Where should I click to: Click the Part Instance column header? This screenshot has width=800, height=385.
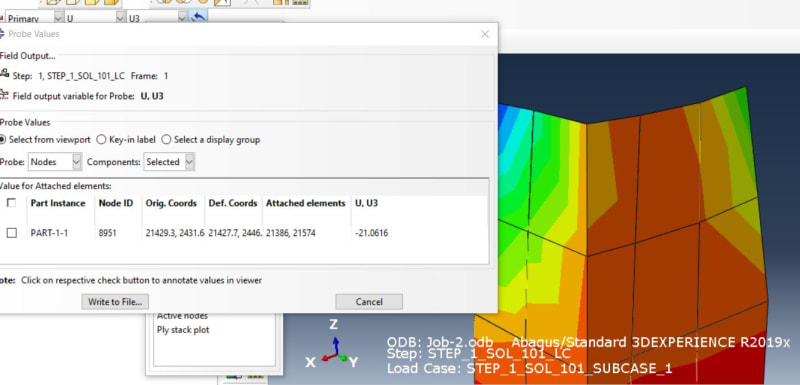tap(58, 203)
